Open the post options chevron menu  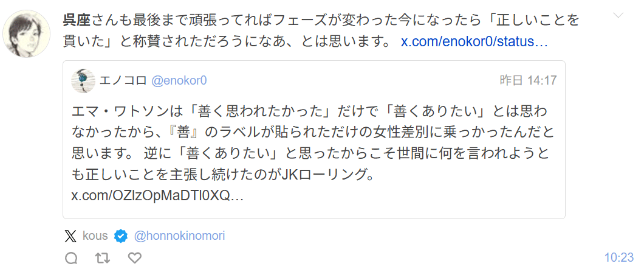[618, 15]
